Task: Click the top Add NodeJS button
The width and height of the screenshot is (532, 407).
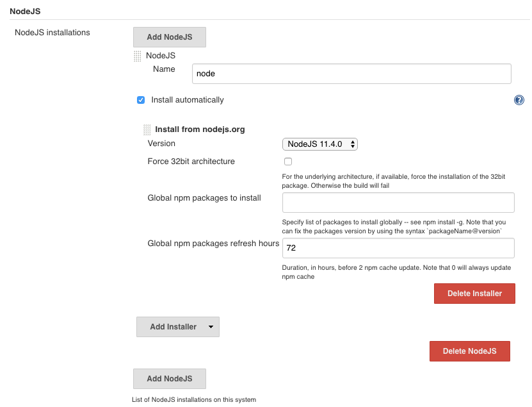Action: coord(169,37)
